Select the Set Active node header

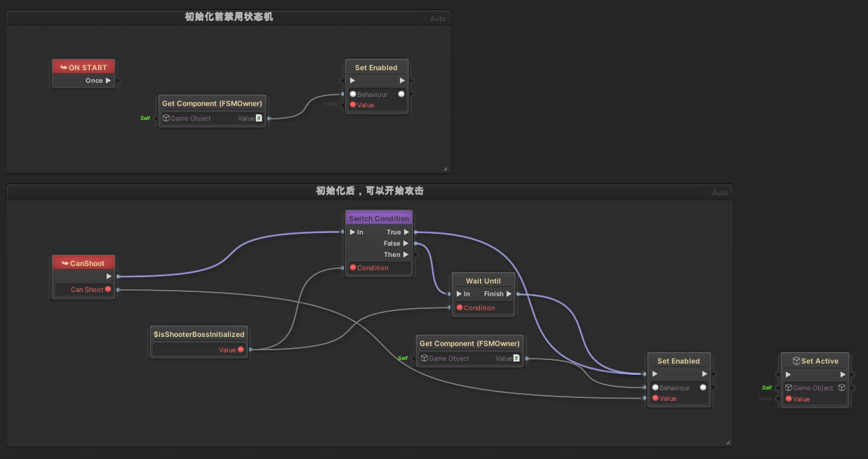pyautogui.click(x=815, y=361)
